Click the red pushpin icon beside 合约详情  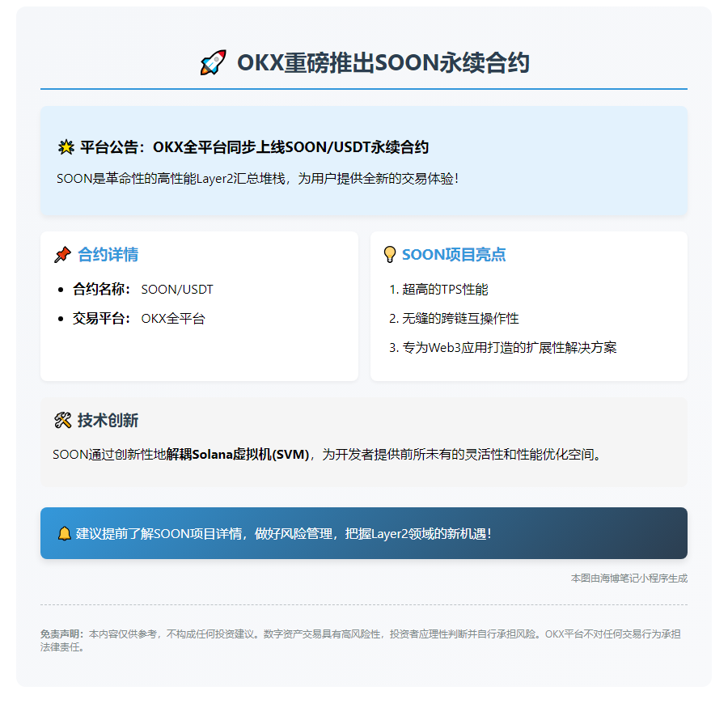(62, 255)
